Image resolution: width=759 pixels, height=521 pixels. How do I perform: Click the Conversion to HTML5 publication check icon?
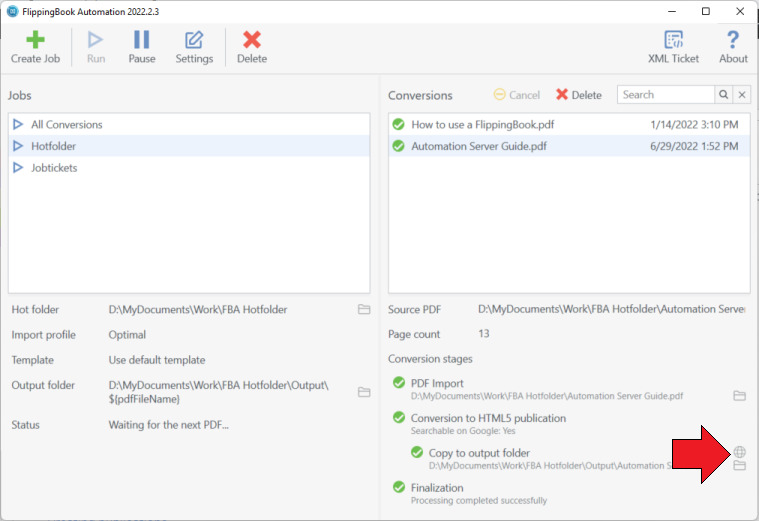pyautogui.click(x=399, y=417)
